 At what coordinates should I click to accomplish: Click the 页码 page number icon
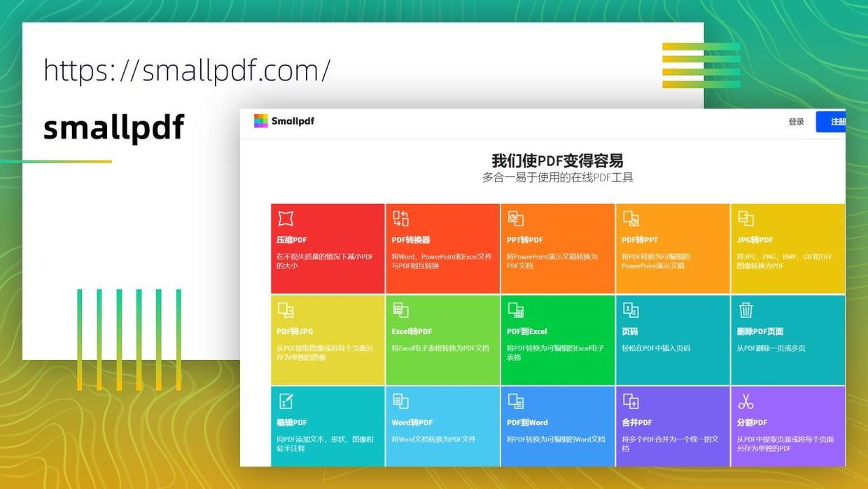[x=631, y=310]
